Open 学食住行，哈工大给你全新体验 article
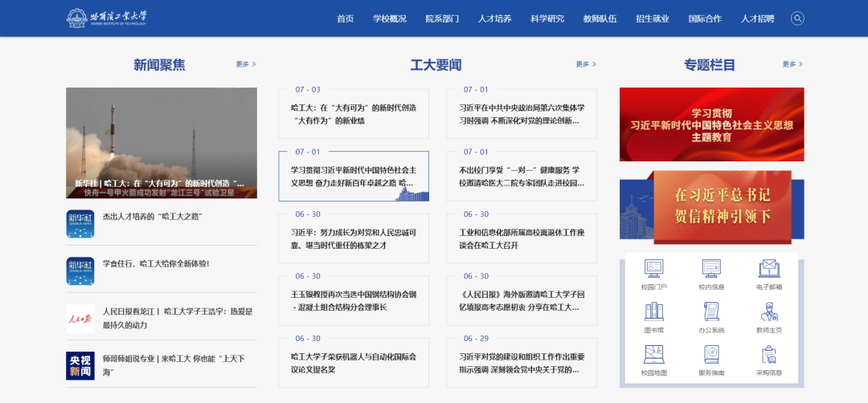Viewport: 868px width, 403px height. point(156,263)
